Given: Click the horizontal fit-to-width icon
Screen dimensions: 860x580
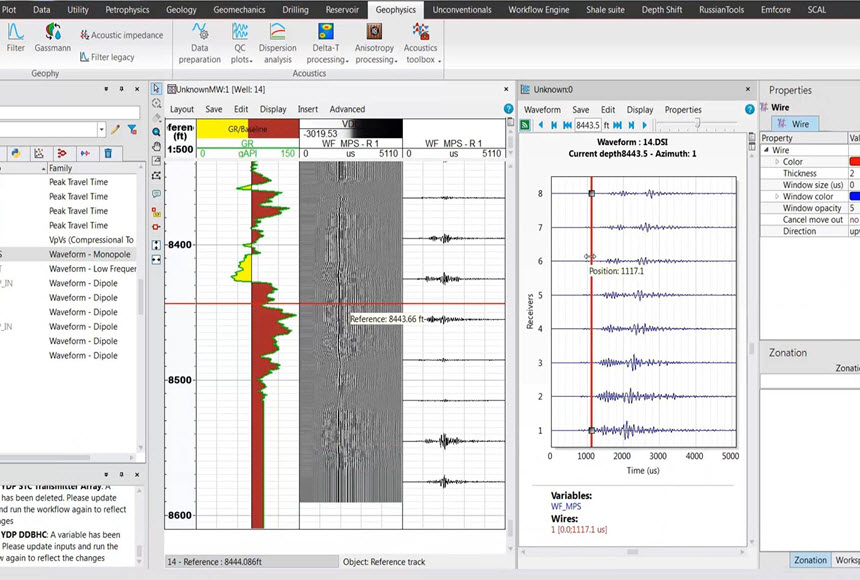Looking at the screenshot, I should pyautogui.click(x=156, y=260).
